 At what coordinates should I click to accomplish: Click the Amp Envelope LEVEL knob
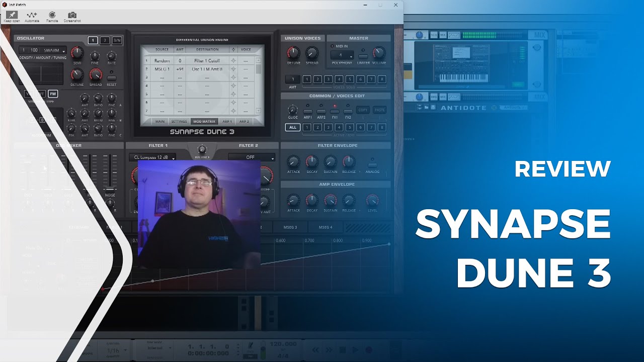[x=372, y=201]
